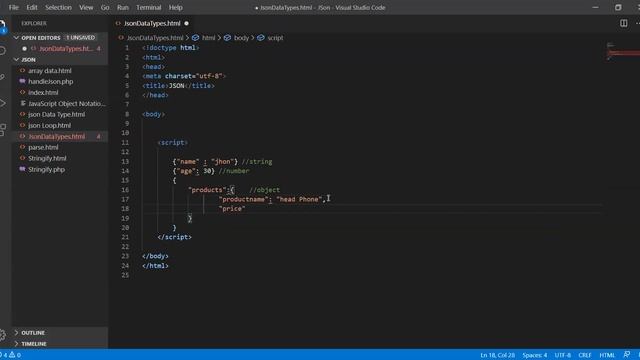Open json Data Type.html file
Viewport: 640px width, 360px height.
pos(56,115)
